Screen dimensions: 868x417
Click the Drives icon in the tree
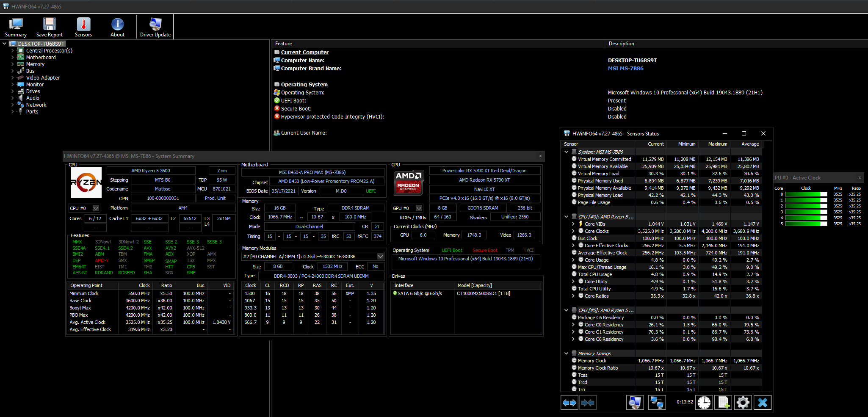[20, 91]
